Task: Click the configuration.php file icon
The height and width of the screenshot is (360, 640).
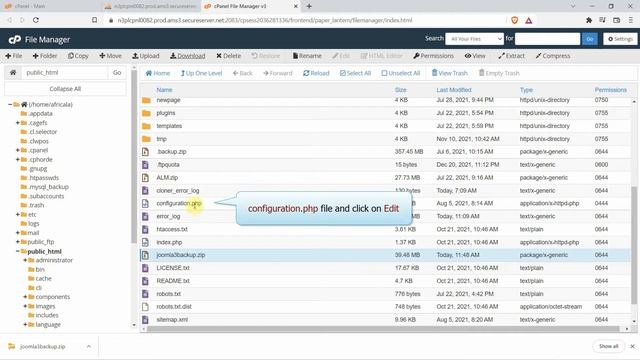Action: point(145,203)
